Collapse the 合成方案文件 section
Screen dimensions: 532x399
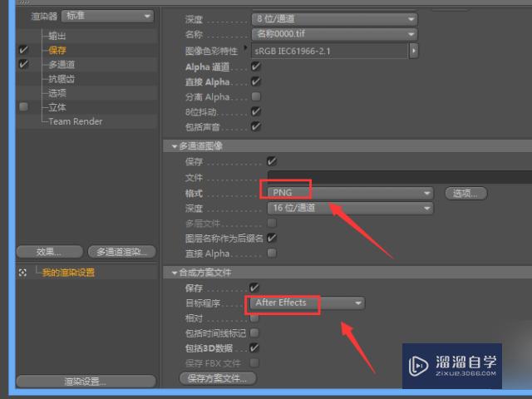click(x=175, y=273)
